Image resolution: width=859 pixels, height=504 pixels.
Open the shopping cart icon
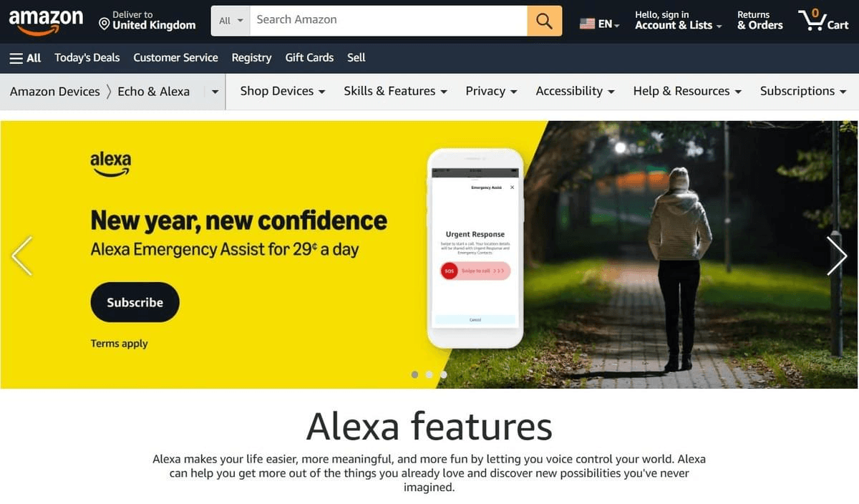pyautogui.click(x=824, y=20)
